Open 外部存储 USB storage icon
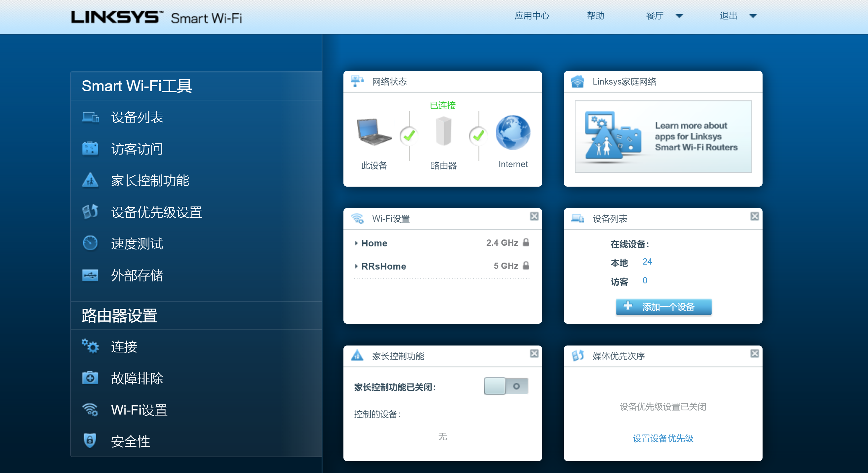 coord(90,275)
